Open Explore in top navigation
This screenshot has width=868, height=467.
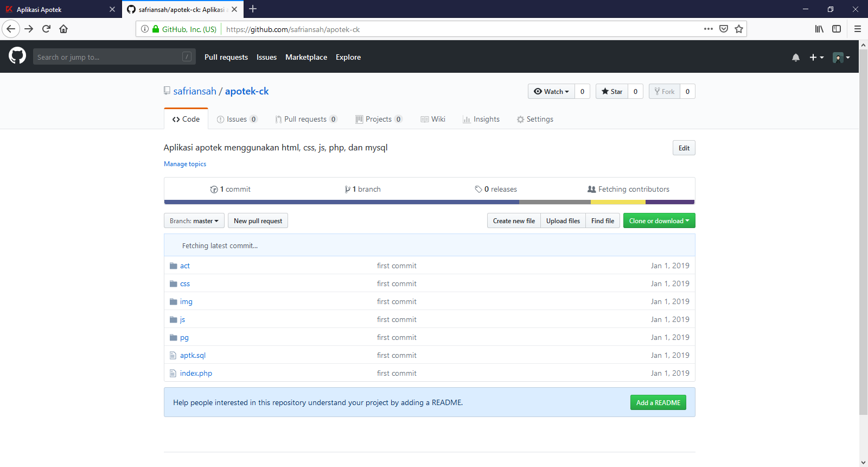[x=348, y=57]
